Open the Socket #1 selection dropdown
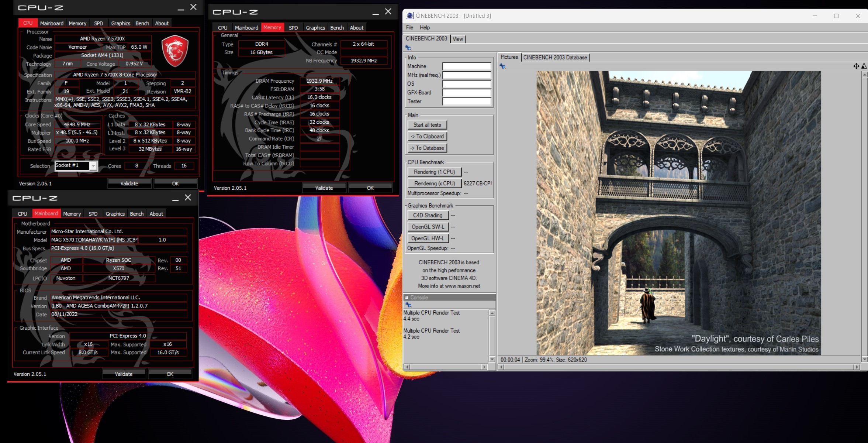868x443 pixels. [x=93, y=166]
